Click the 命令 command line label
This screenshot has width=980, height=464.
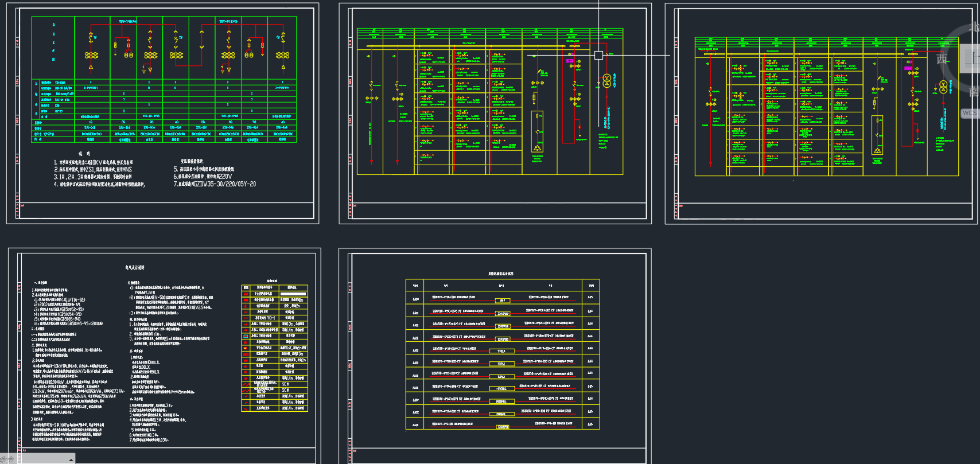click(x=7, y=459)
